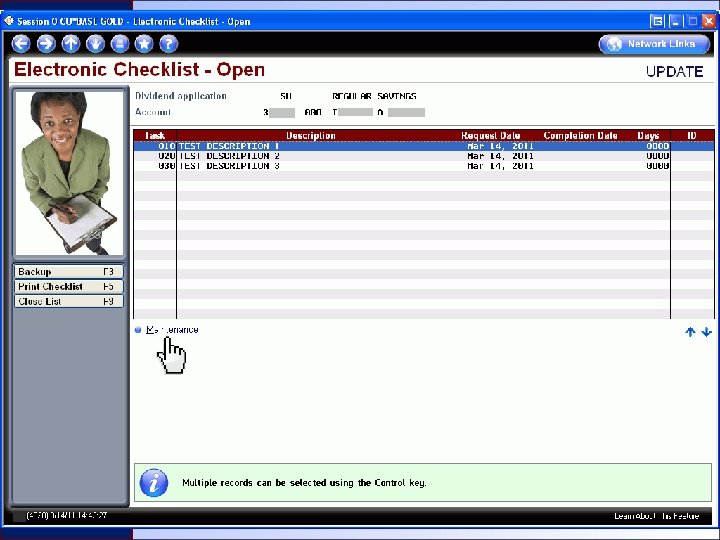Click the Request Date of task 020
Image resolution: width=720 pixels, height=540 pixels.
pos(500,156)
